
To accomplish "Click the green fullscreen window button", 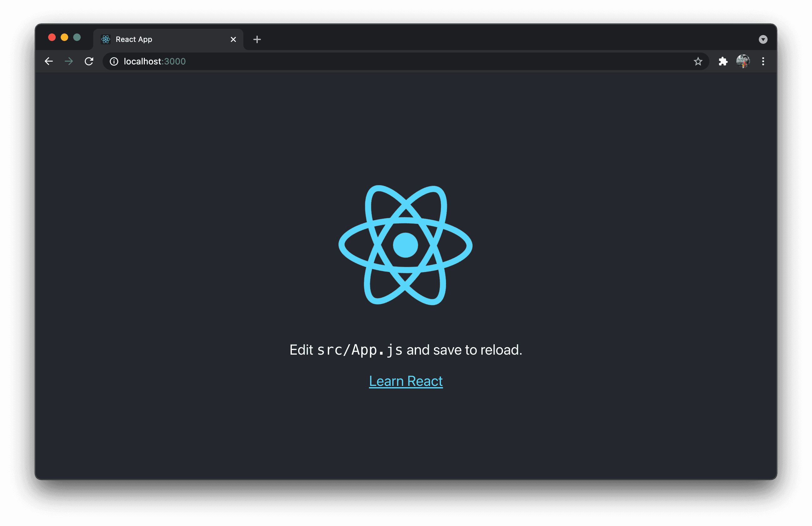I will point(77,38).
